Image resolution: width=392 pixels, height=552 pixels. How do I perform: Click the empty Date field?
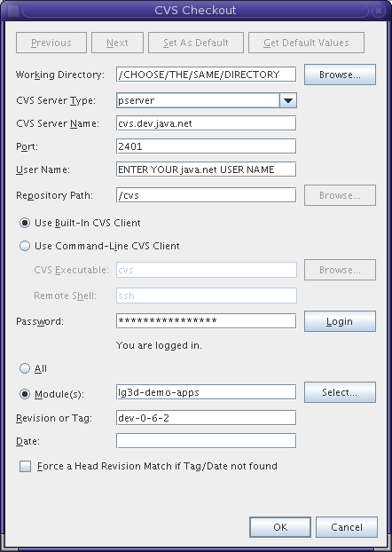click(x=207, y=441)
